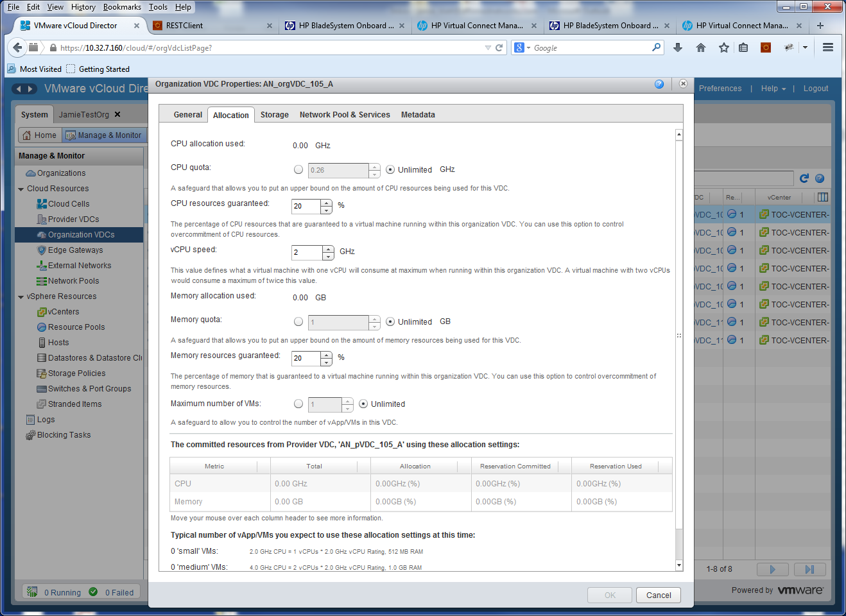This screenshot has width=846, height=616.
Task: Click Logout link
Action: coord(816,89)
